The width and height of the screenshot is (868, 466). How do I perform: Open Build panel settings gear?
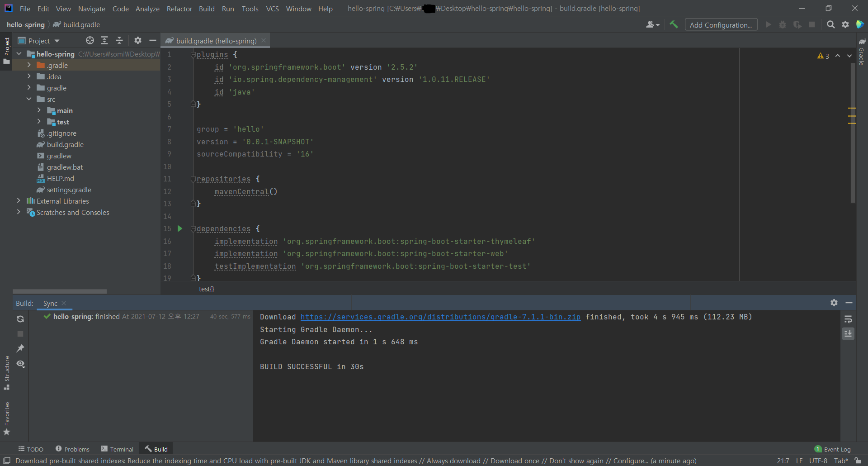click(x=834, y=303)
